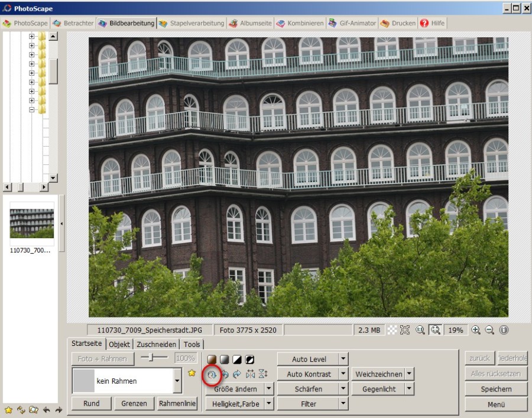The width and height of the screenshot is (532, 418).
Task: Click the left panel collapse arrow handle
Action: point(61,223)
